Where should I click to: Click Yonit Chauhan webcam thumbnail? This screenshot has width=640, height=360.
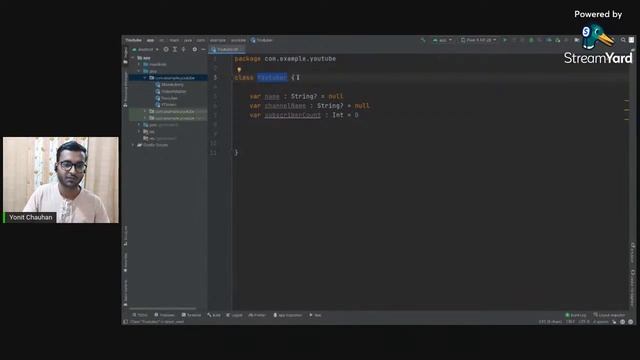pos(61,180)
